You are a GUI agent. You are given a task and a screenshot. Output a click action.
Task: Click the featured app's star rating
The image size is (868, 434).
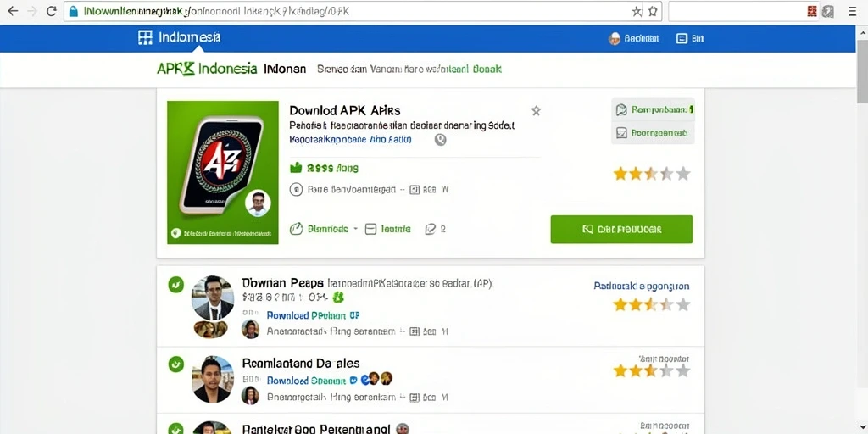[x=652, y=174]
